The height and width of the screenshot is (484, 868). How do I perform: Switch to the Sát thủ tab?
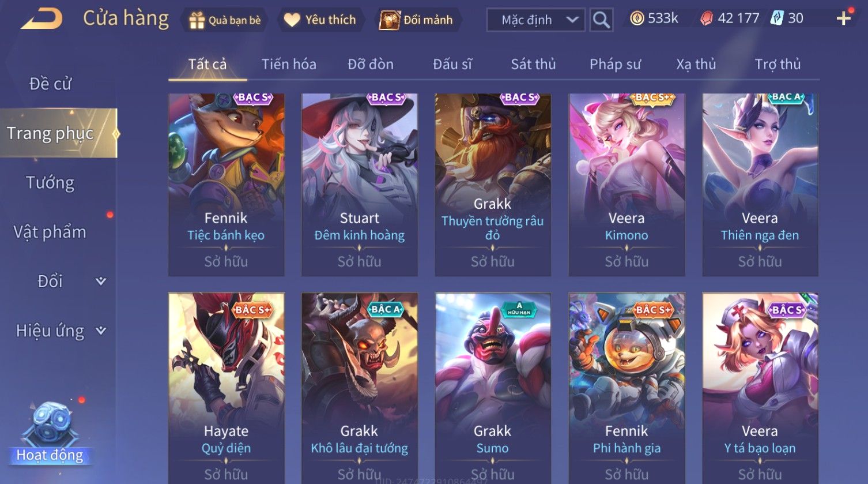point(533,64)
